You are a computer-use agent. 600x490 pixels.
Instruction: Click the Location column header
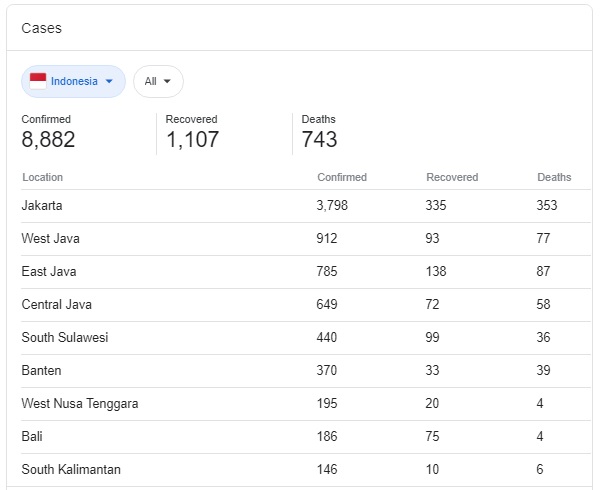point(42,177)
